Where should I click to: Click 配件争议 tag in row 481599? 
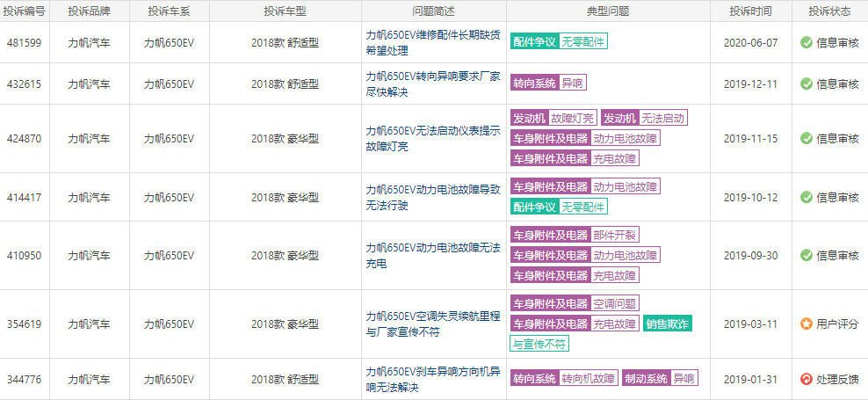tap(534, 41)
